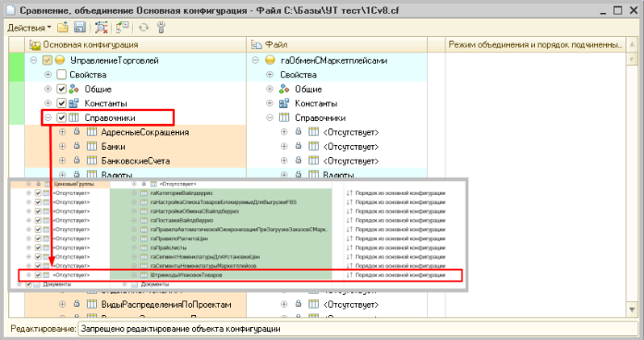
Task: Collapse the Справочники node in main configuration
Action: [x=48, y=118]
